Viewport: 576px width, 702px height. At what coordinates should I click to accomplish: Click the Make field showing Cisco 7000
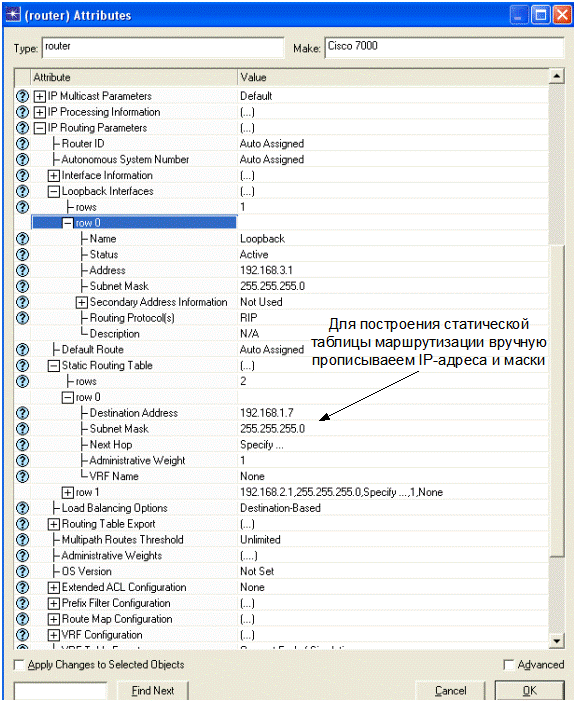(x=444, y=47)
